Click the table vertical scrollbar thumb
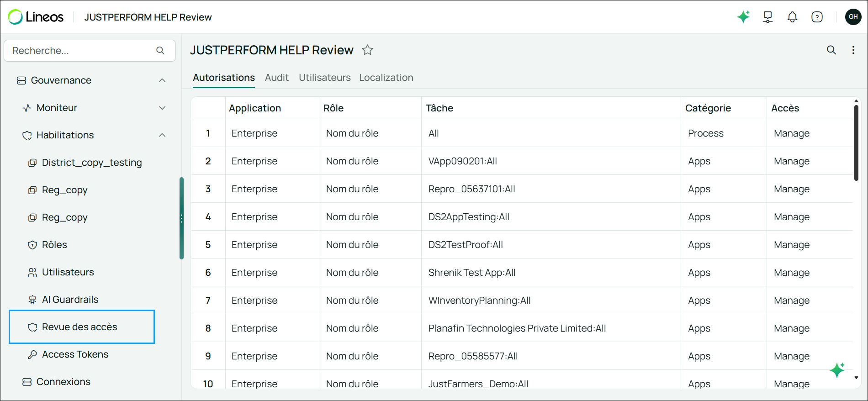 (x=856, y=142)
